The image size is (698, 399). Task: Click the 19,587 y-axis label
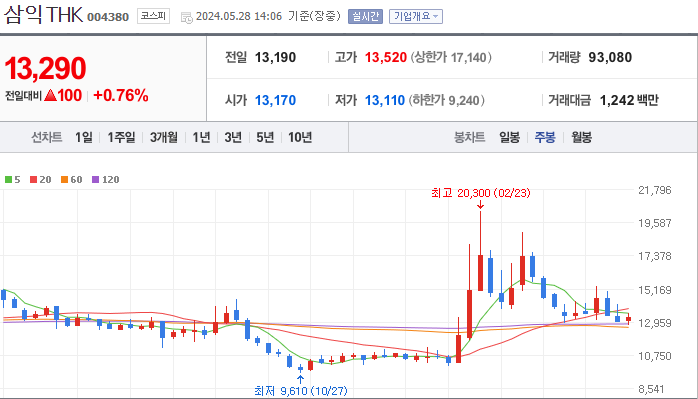pos(655,224)
